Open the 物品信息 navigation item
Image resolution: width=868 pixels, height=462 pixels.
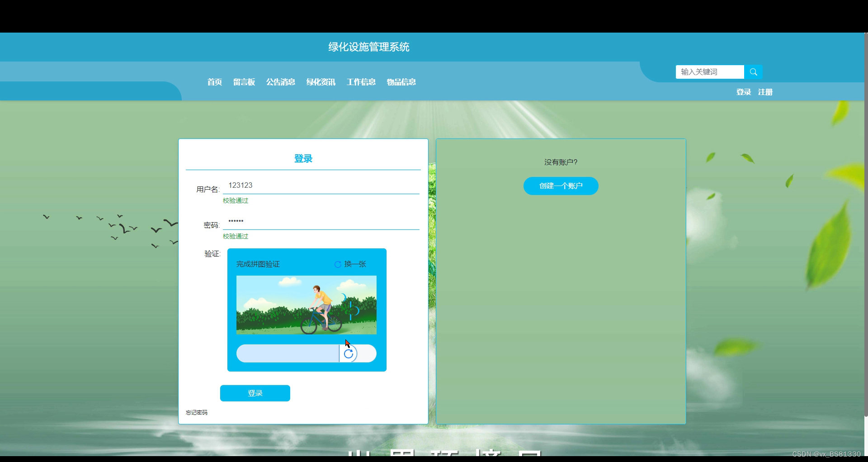401,82
